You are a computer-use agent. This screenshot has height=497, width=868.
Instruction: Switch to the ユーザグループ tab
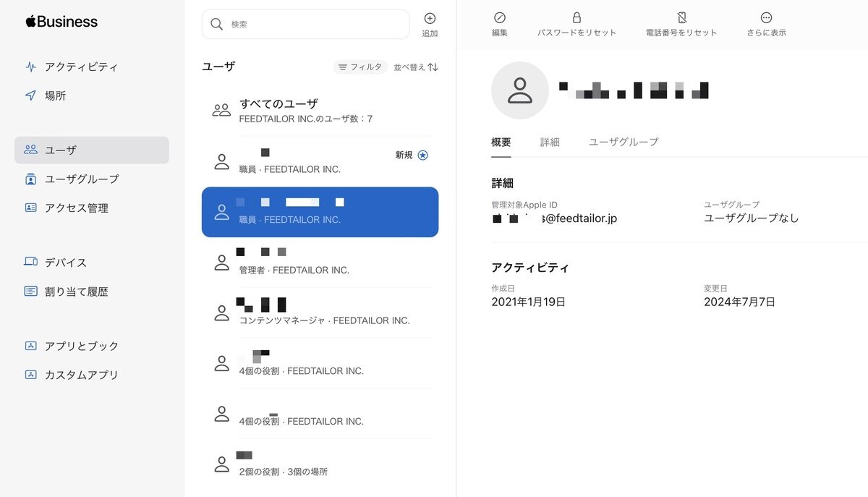tap(624, 142)
